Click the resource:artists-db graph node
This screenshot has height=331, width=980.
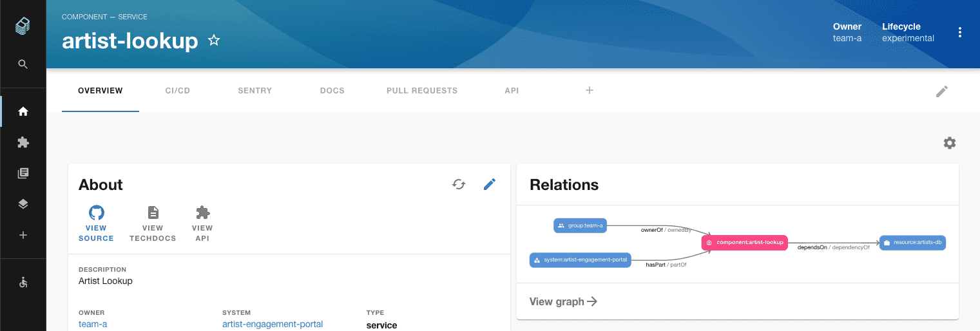tap(912, 243)
